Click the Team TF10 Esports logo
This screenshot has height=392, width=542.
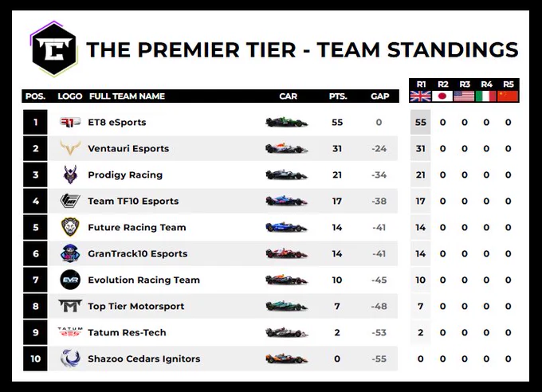70,201
